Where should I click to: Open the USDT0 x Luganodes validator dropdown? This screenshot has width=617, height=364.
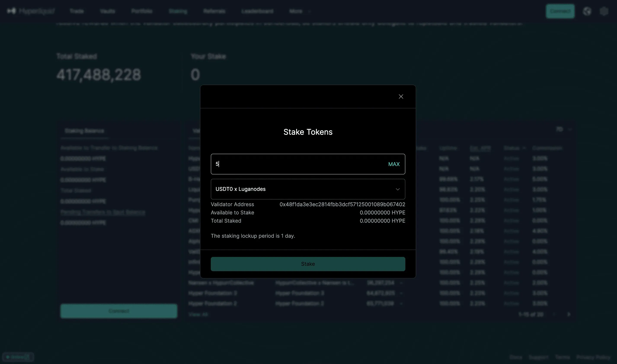308,189
